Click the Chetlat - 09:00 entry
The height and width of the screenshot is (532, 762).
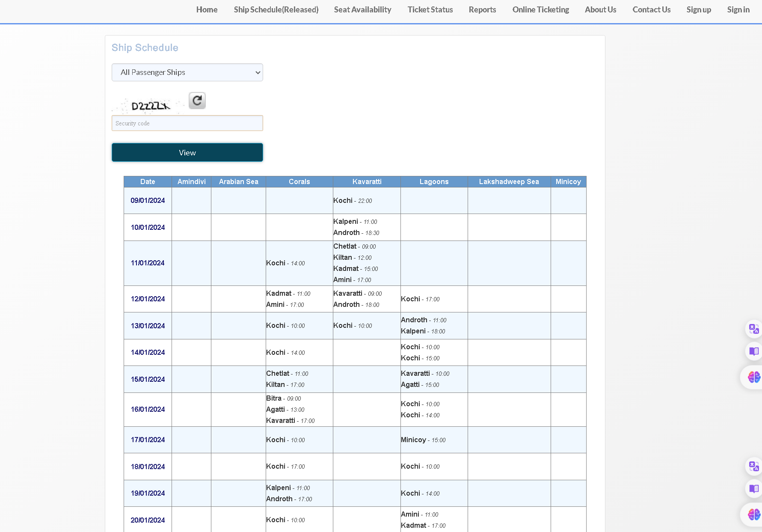tap(354, 246)
